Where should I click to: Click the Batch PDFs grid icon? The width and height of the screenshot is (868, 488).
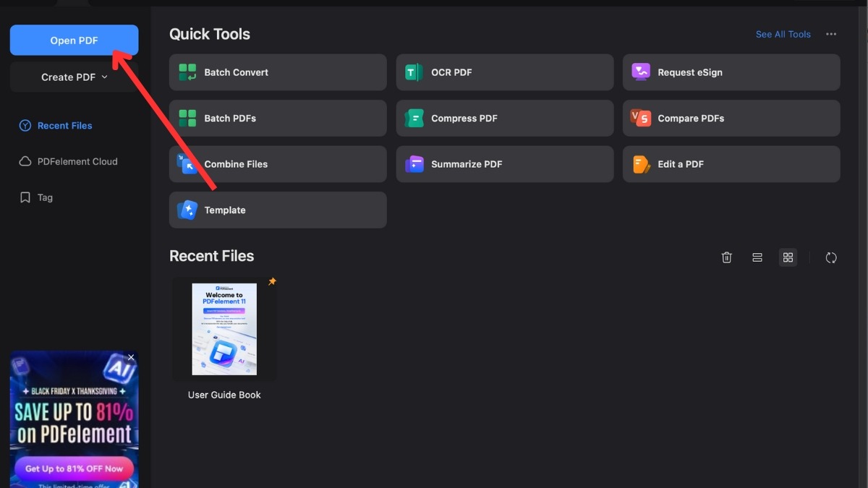(x=187, y=118)
